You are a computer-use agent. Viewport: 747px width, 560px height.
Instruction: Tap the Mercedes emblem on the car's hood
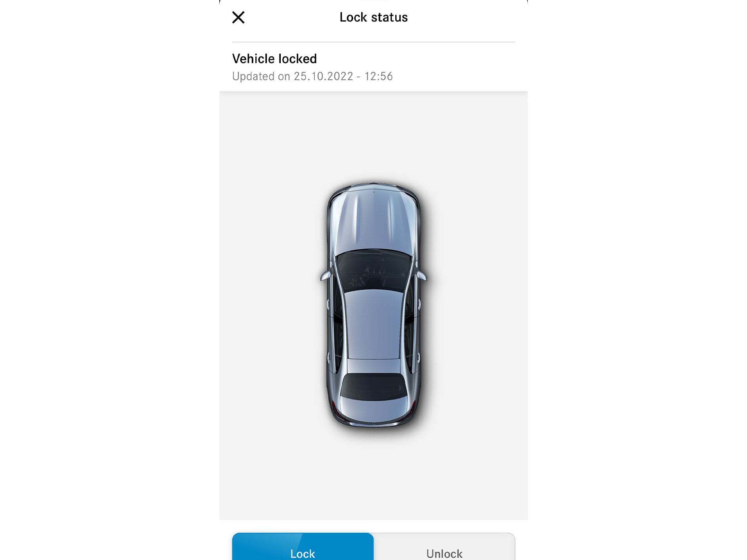coord(373,193)
